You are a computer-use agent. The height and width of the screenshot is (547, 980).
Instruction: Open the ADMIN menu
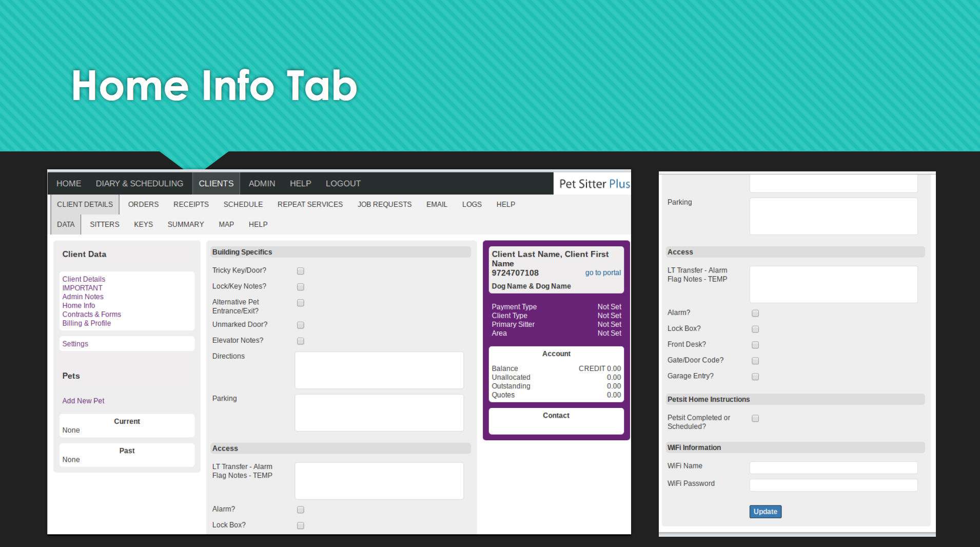pyautogui.click(x=262, y=184)
